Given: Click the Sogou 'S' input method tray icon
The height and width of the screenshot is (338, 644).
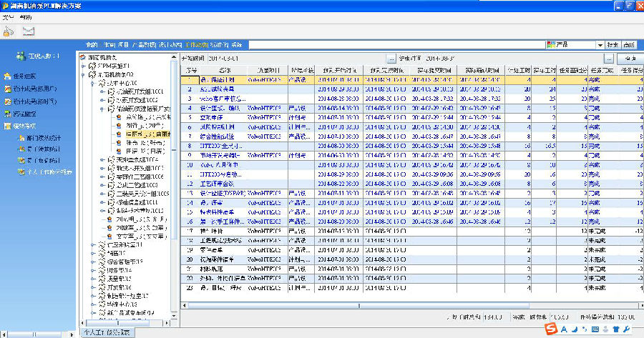Looking at the screenshot, I should (550, 329).
